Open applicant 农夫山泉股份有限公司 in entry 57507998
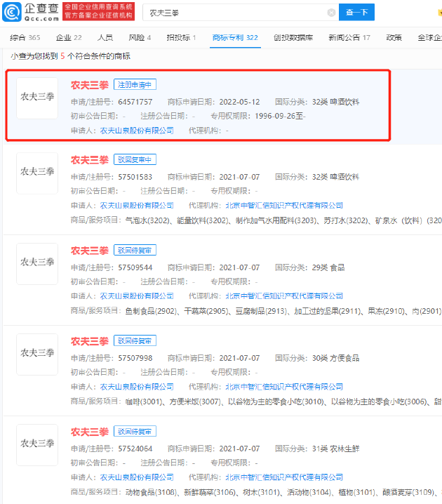The width and height of the screenshot is (442, 504). click(137, 387)
